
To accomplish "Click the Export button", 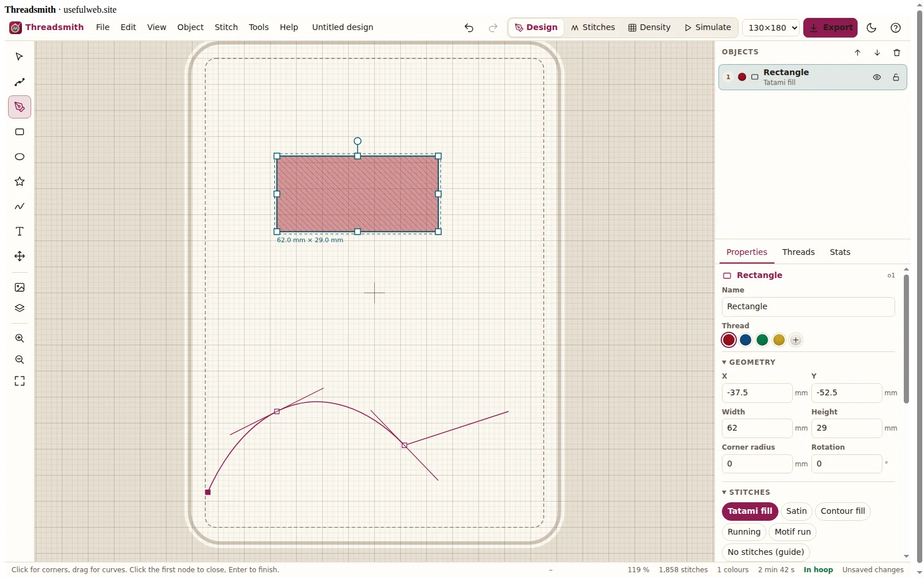I will 830,28.
